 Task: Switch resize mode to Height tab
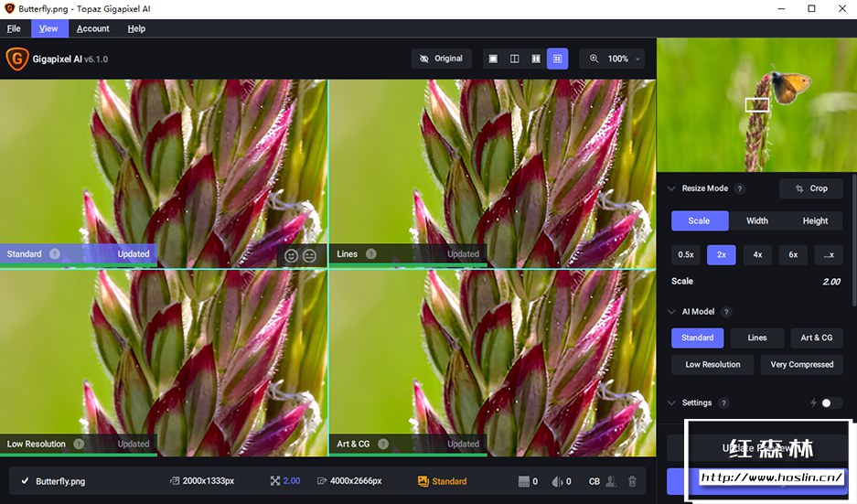tap(815, 220)
